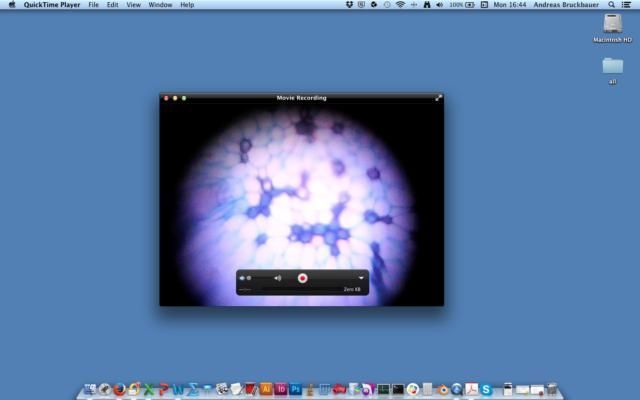Click the Movie Recording window title

click(x=302, y=98)
